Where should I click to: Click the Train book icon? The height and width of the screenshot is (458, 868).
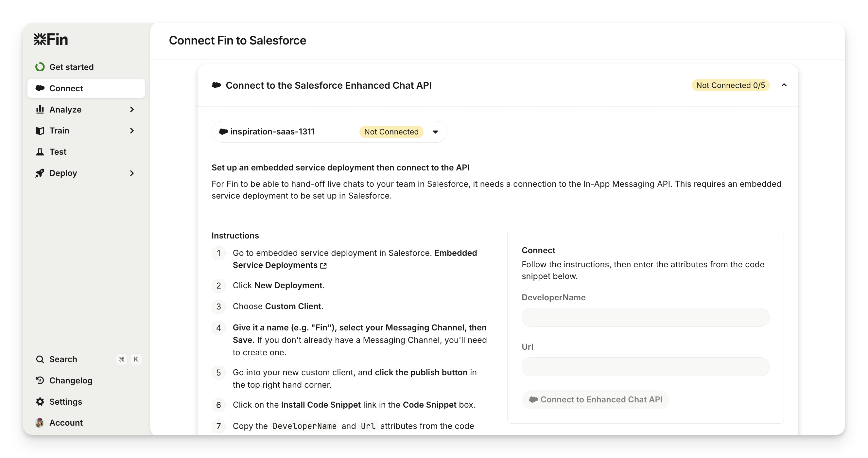(x=40, y=131)
